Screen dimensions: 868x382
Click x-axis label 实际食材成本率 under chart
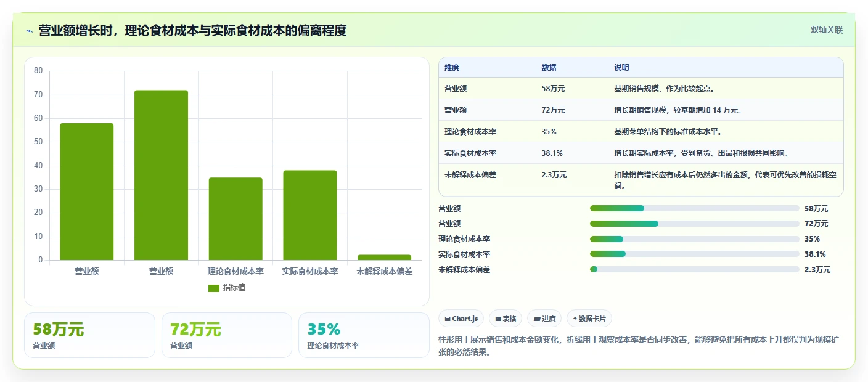(309, 271)
